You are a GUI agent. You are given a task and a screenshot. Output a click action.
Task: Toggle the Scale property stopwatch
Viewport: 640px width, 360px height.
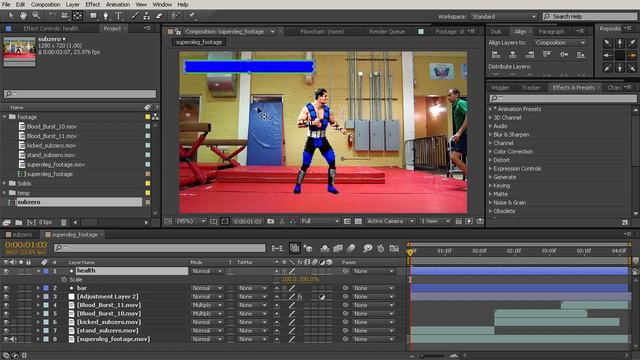pos(64,280)
